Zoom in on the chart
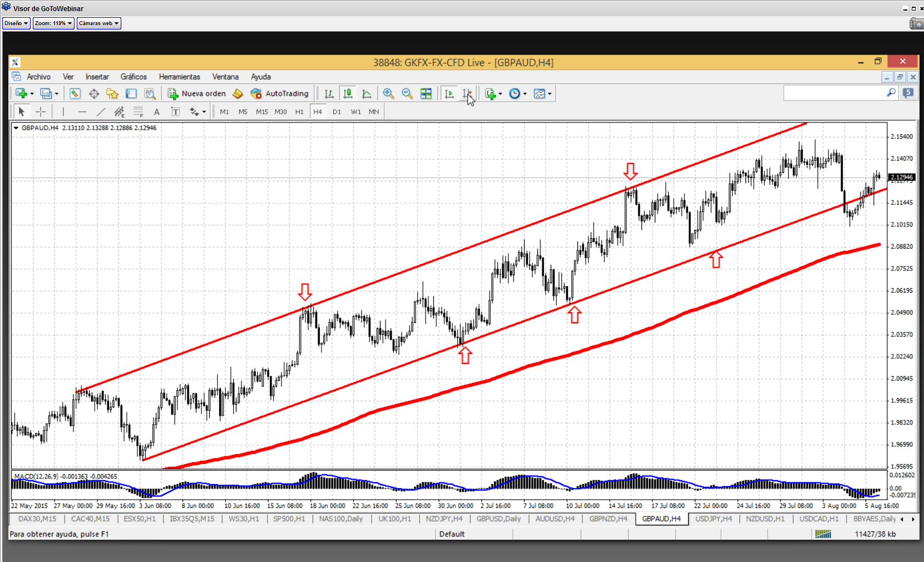Image resolution: width=924 pixels, height=562 pixels. tap(388, 93)
